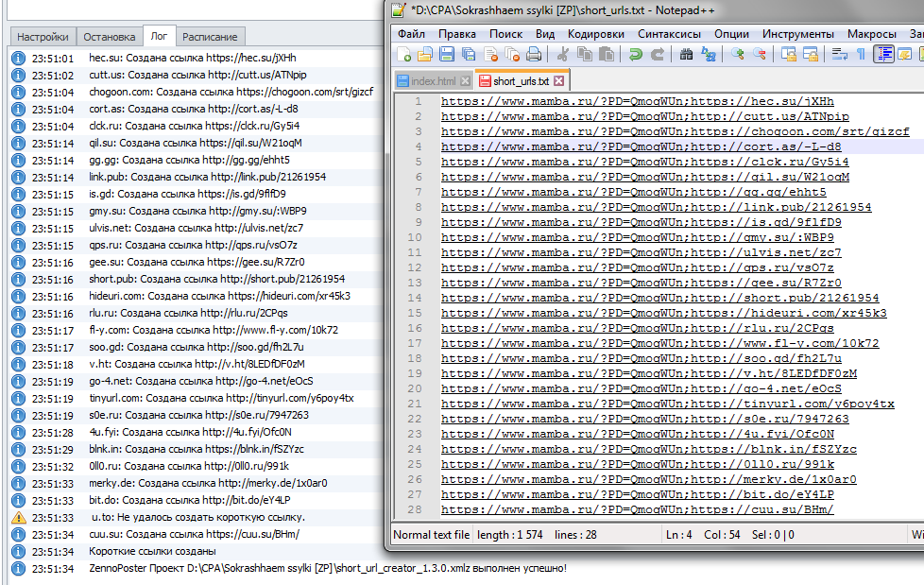Click the Cut scissors icon
Image resolution: width=924 pixels, height=585 pixels.
coord(563,54)
